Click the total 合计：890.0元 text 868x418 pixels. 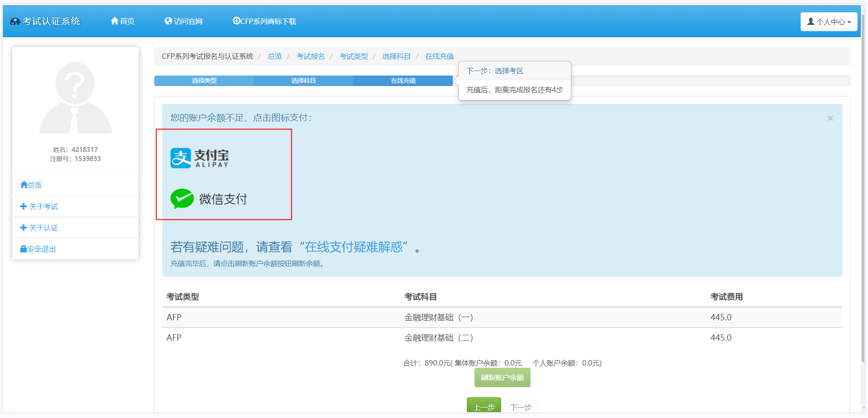pos(427,363)
